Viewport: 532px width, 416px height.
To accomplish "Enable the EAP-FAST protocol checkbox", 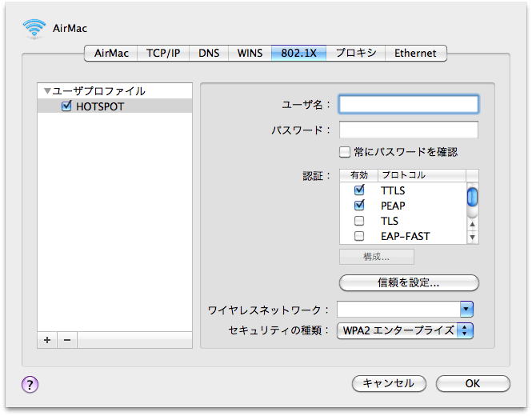I will (x=359, y=236).
